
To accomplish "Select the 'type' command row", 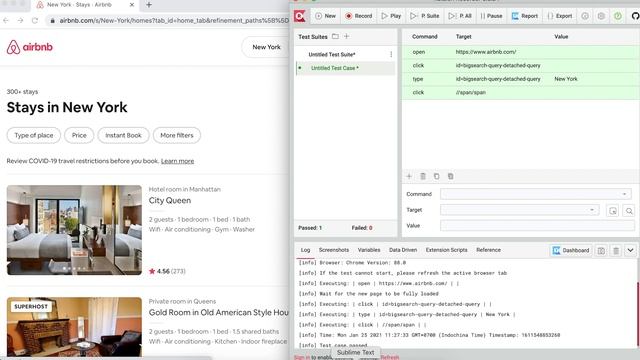I will pos(521,79).
